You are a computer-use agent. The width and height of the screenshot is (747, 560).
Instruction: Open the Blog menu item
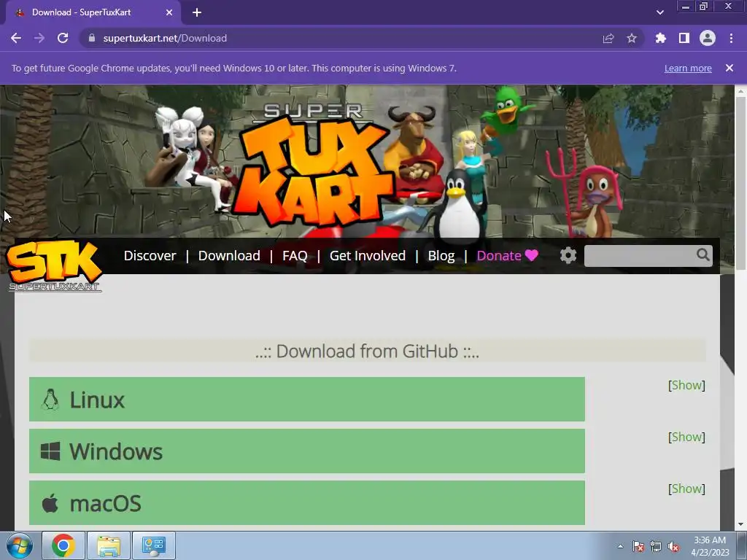click(441, 256)
